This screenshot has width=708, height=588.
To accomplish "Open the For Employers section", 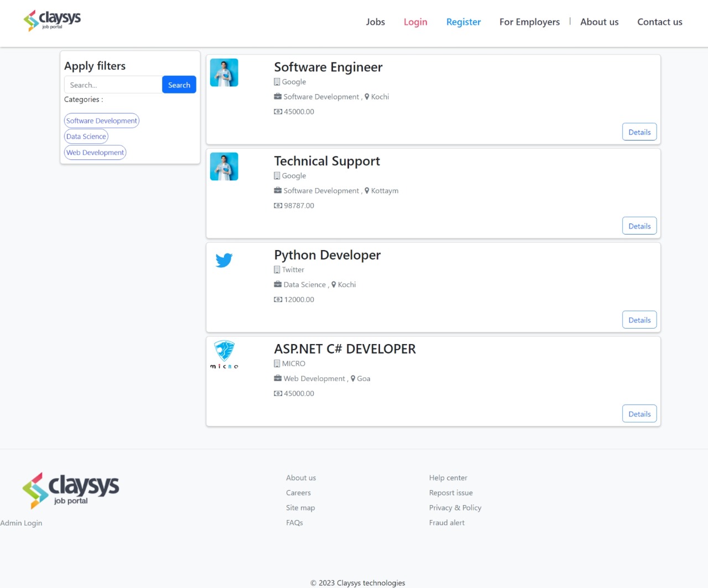I will [529, 22].
